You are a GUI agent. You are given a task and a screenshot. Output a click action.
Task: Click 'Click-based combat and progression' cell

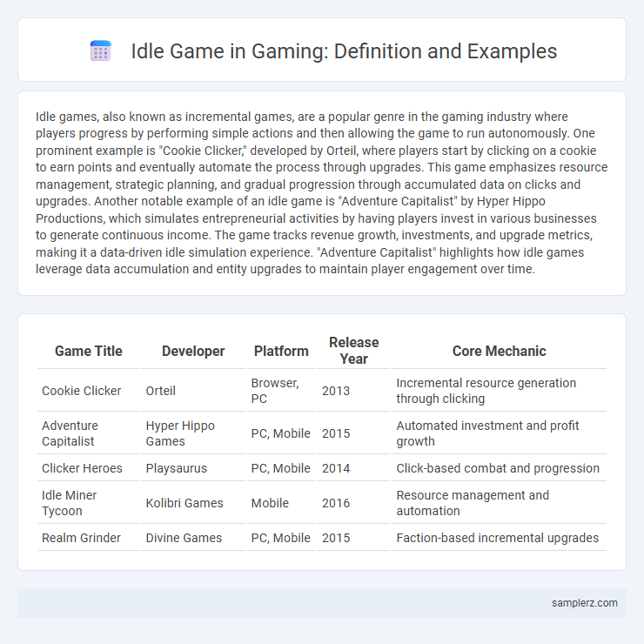[498, 468]
